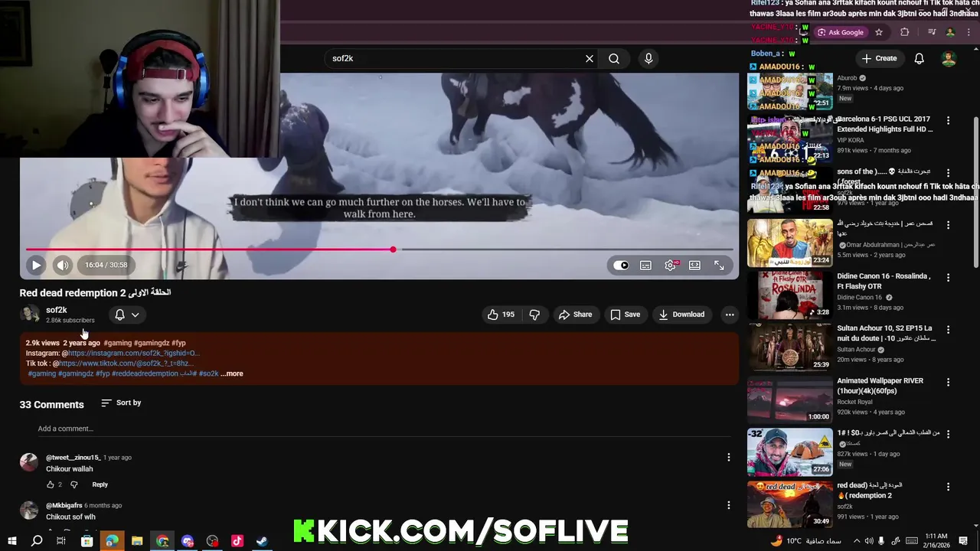Dislike the 'Chikour wallah' comment

(74, 484)
